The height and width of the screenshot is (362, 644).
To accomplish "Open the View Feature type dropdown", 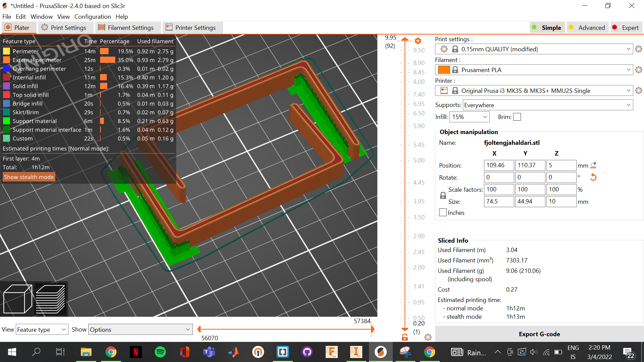I will coord(42,329).
